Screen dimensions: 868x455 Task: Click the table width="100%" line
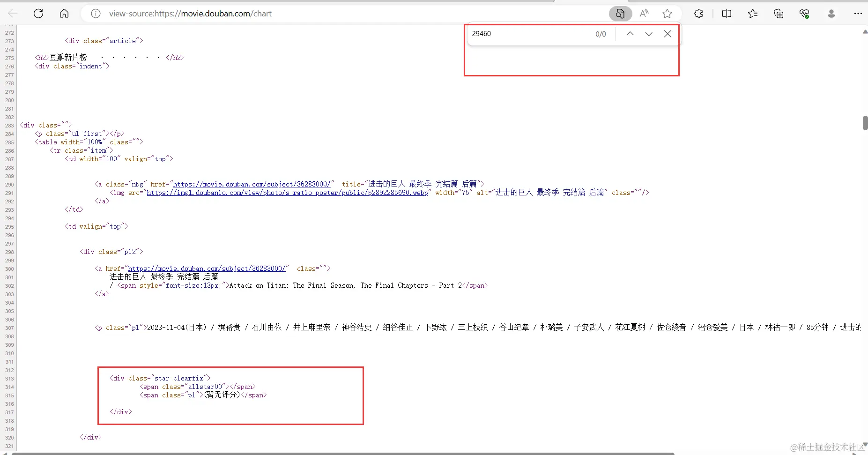(89, 142)
